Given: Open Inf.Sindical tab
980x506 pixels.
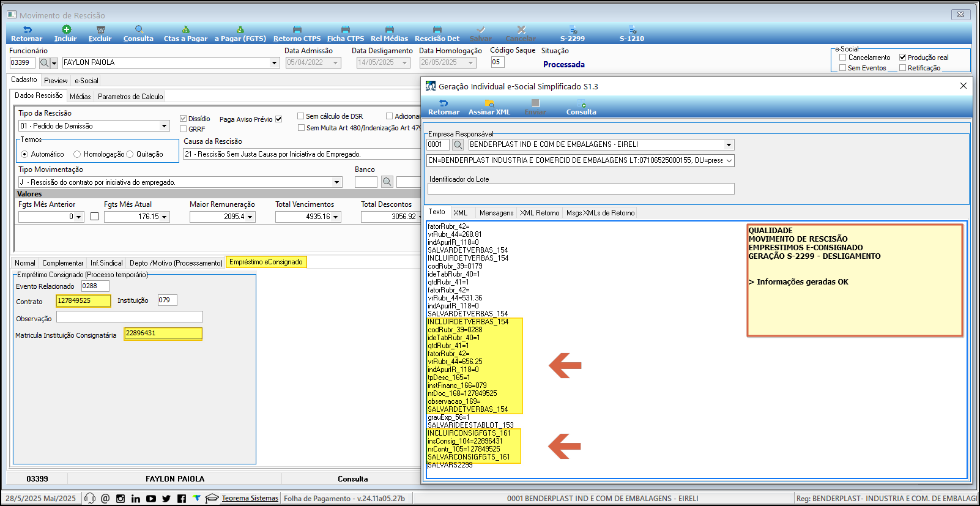Looking at the screenshot, I should coord(106,263).
